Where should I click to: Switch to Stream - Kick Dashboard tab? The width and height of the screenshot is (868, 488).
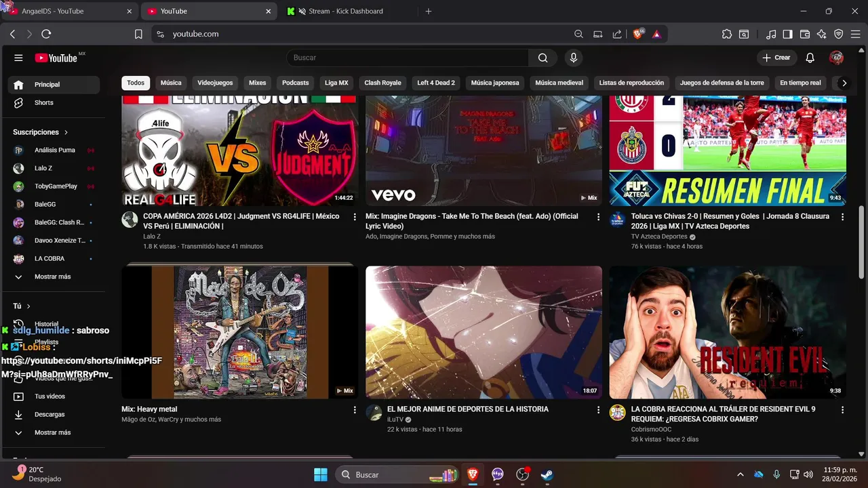[346, 11]
